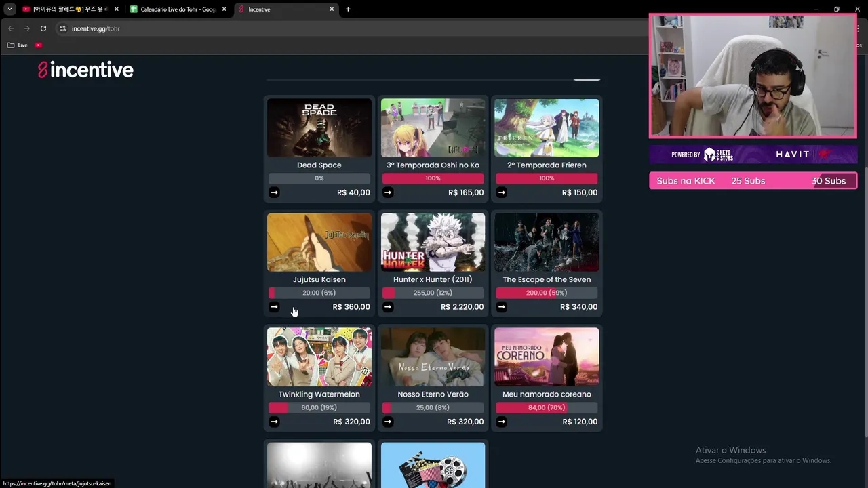Open the Twinkling Watermelon thumbnail
The image size is (868, 488).
319,357
